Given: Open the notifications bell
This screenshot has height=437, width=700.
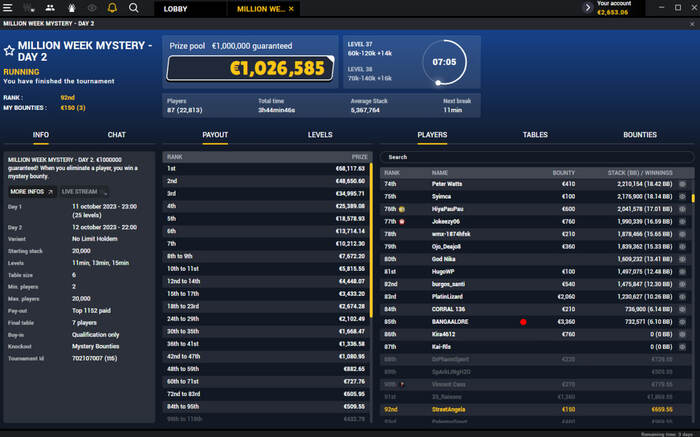Looking at the screenshot, I should [112, 8].
